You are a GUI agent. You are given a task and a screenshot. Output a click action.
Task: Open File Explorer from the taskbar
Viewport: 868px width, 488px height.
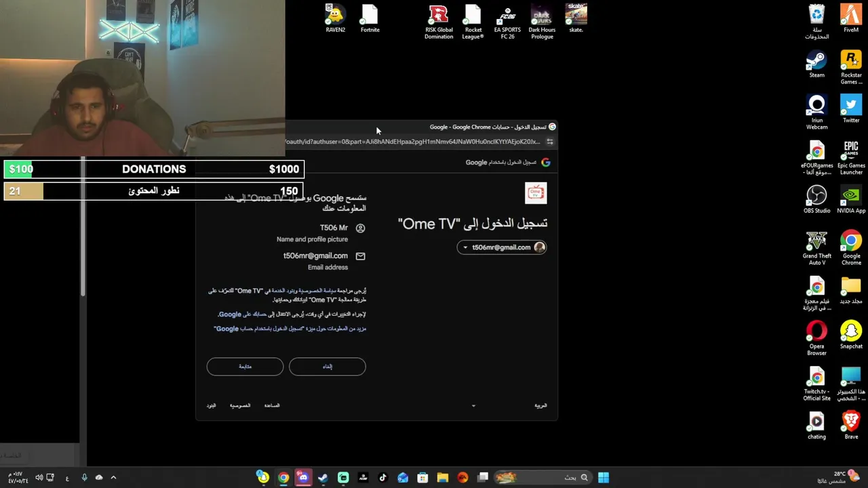[442, 478]
